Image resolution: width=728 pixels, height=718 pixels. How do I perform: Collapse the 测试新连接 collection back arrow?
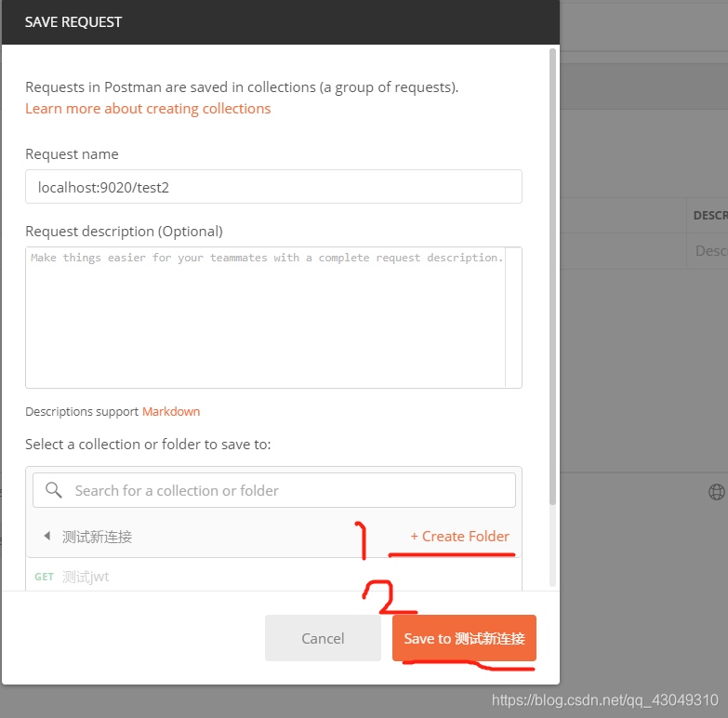(46, 536)
